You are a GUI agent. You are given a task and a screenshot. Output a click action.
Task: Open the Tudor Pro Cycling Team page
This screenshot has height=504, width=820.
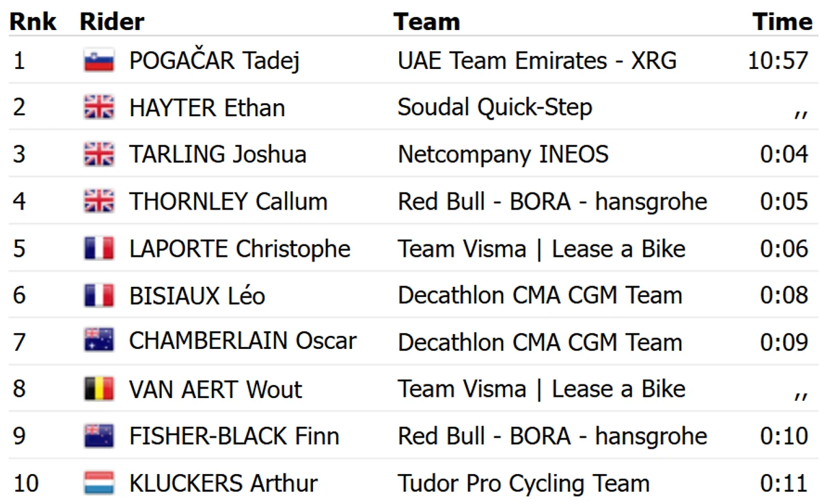(x=523, y=484)
